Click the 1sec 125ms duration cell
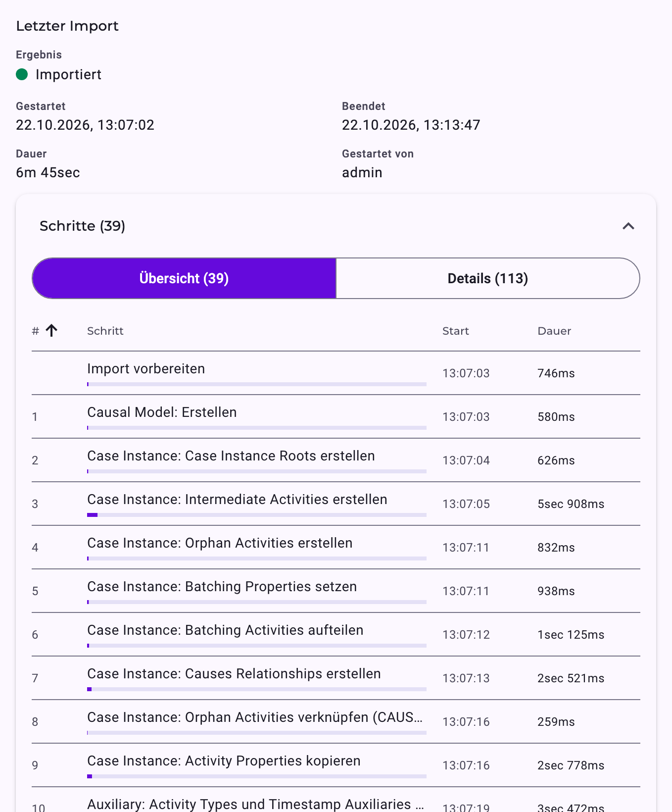The height and width of the screenshot is (812, 672). pos(571,635)
